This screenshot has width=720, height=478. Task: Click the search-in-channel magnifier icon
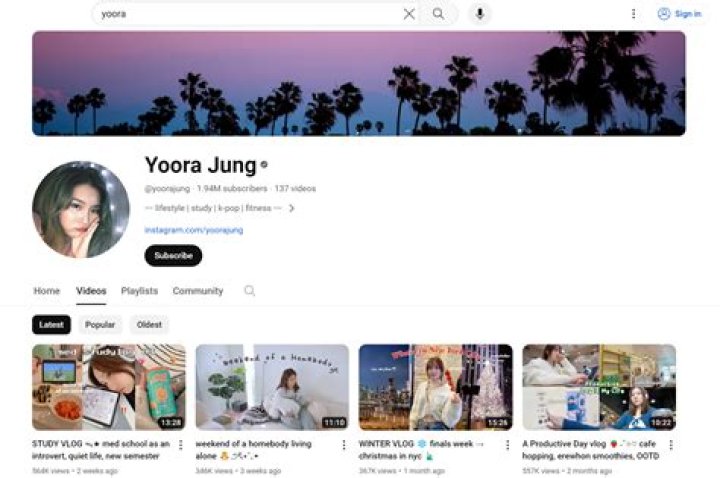click(249, 291)
